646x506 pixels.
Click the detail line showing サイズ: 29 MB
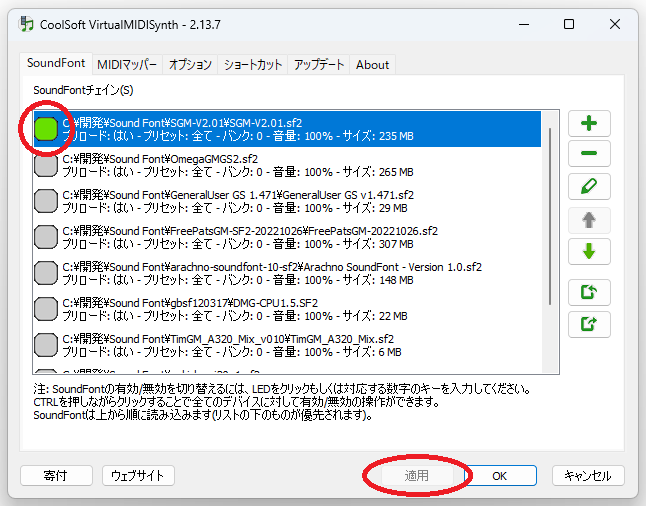click(x=235, y=208)
